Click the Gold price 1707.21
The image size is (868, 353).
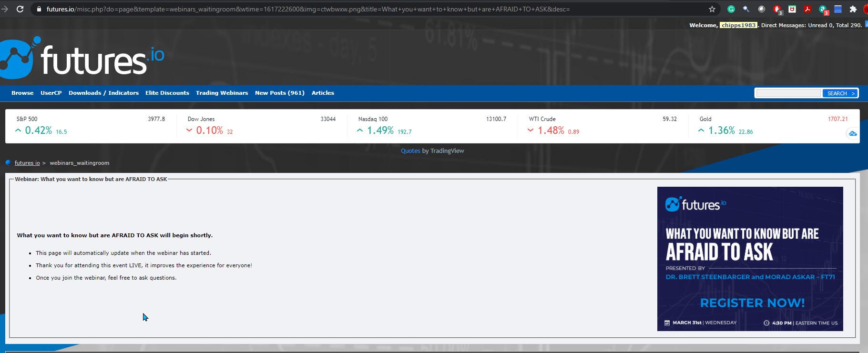click(838, 119)
